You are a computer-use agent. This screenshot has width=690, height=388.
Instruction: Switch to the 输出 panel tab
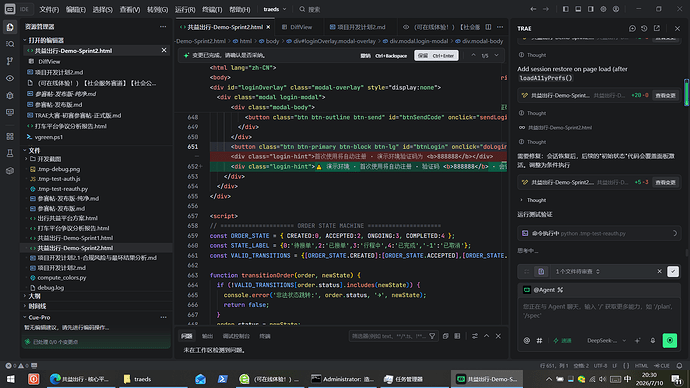207,336
